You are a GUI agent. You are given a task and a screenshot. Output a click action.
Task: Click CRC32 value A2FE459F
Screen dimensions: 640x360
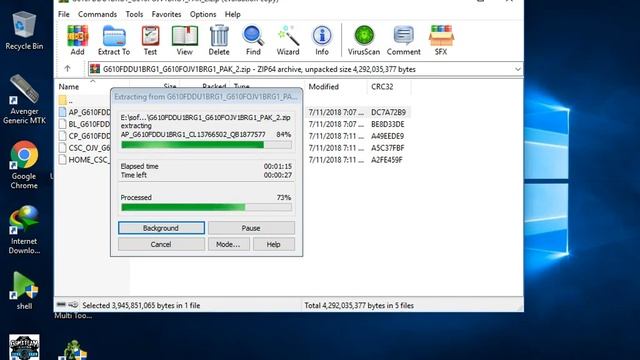point(387,159)
